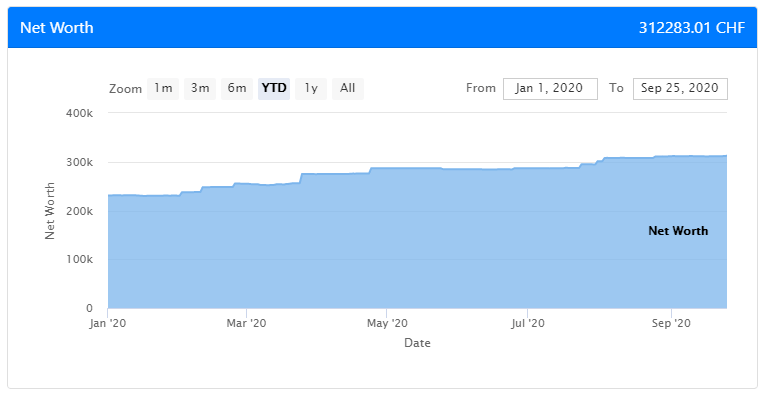Viewport: 763px width, 394px height.
Task: Edit the To date field Sep 25, 2020
Action: [x=680, y=89]
